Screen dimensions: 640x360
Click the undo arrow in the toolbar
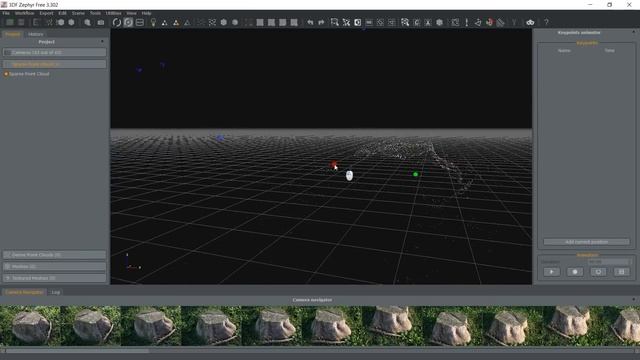[310, 22]
